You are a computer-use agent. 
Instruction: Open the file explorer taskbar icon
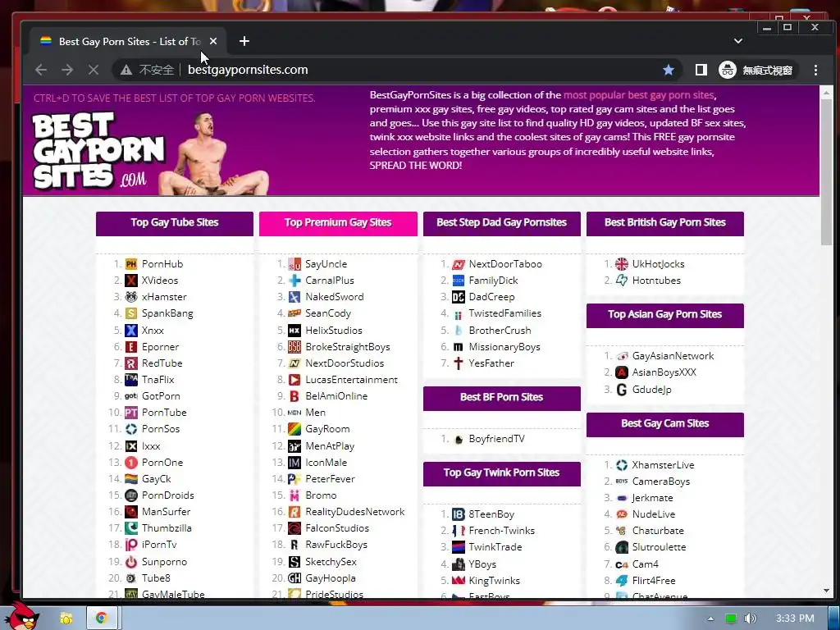click(66, 619)
